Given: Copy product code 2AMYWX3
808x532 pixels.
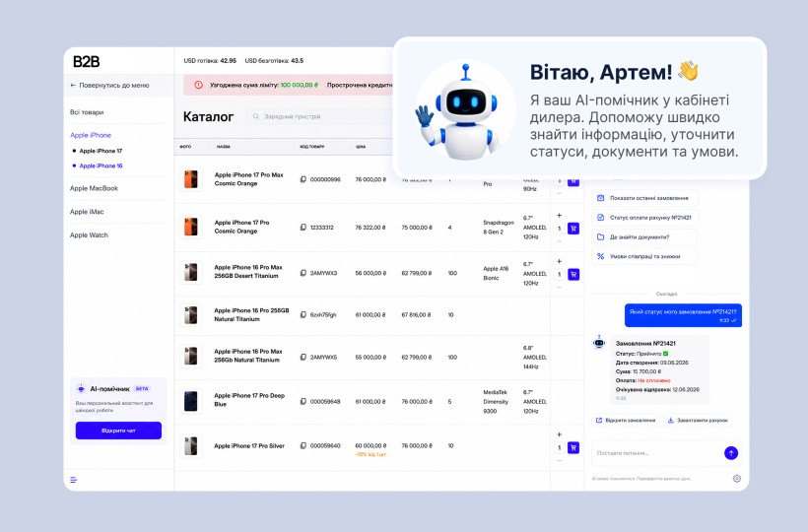Looking at the screenshot, I should (x=303, y=273).
